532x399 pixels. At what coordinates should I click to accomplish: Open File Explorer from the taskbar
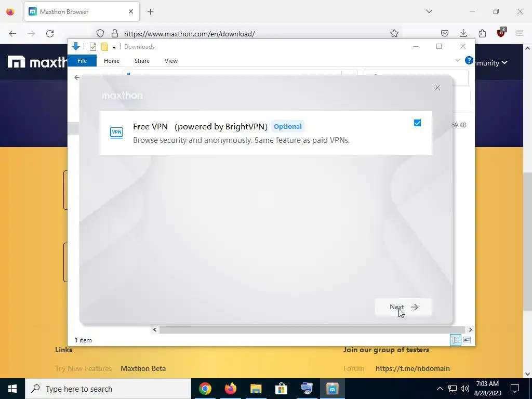[256, 389]
